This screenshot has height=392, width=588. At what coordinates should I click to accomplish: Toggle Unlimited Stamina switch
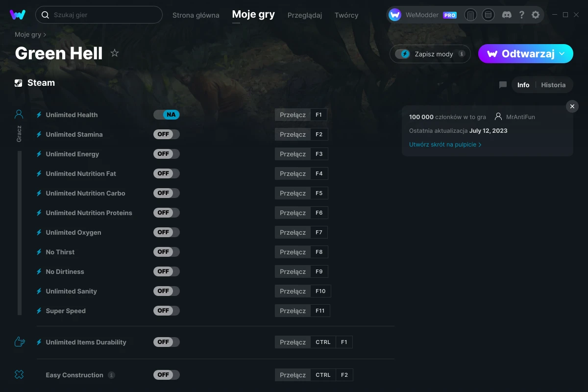pos(167,134)
